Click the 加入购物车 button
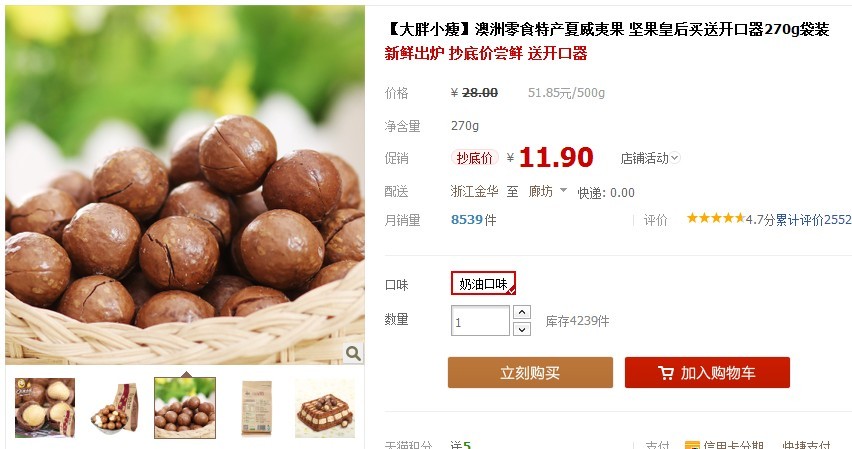 pos(707,372)
